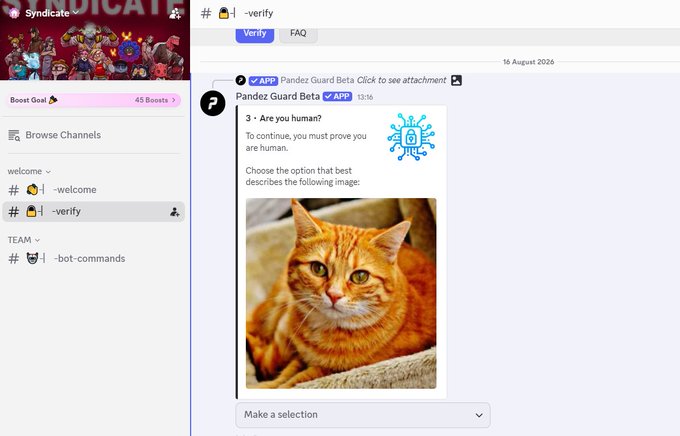The image size is (680, 436).
Task: Open the orange cat image
Action: 341,293
